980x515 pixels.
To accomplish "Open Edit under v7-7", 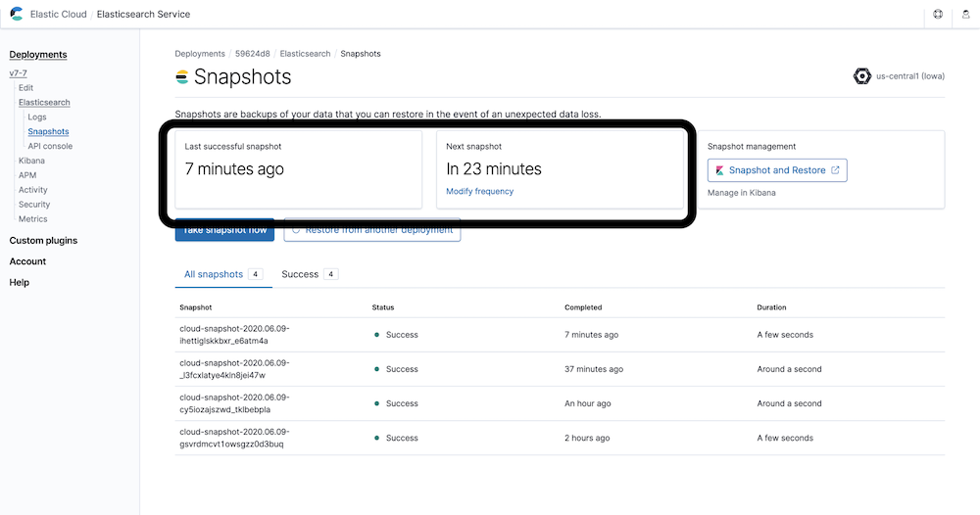I will pos(25,87).
